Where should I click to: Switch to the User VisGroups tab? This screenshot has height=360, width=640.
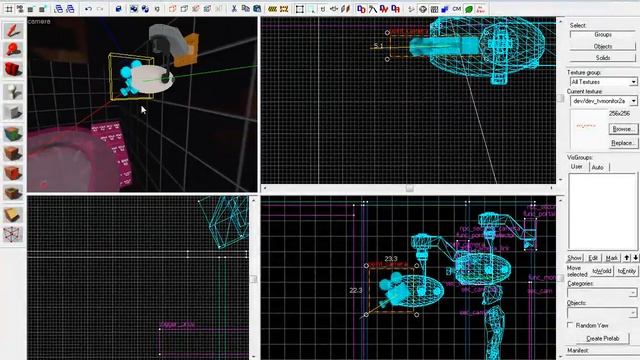pos(577,167)
